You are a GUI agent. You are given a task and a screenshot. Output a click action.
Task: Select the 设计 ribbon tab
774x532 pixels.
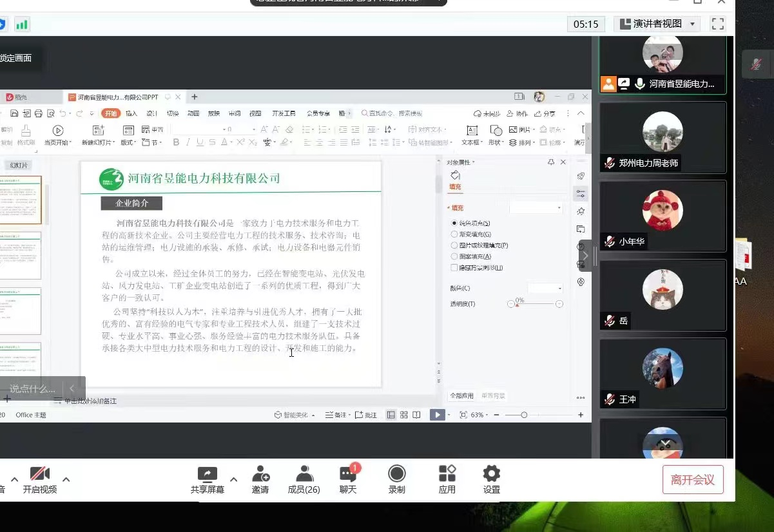(x=151, y=113)
